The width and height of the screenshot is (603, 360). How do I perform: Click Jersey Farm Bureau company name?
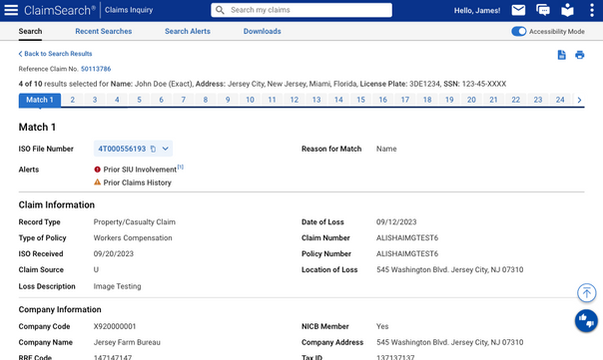127,342
